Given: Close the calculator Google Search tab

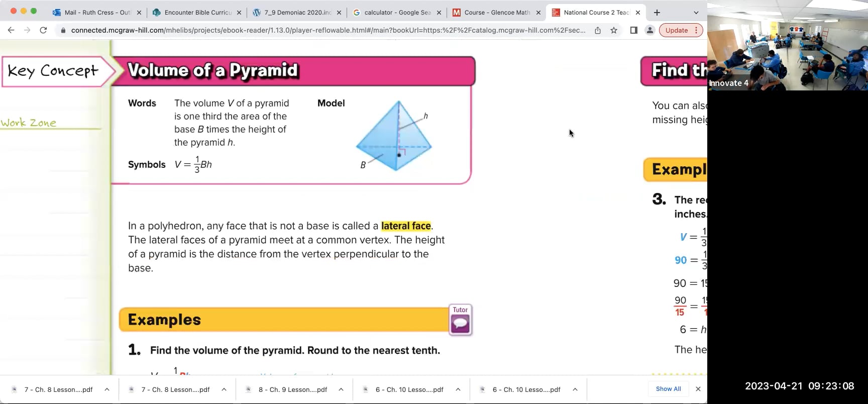Looking at the screenshot, I should click(439, 13).
